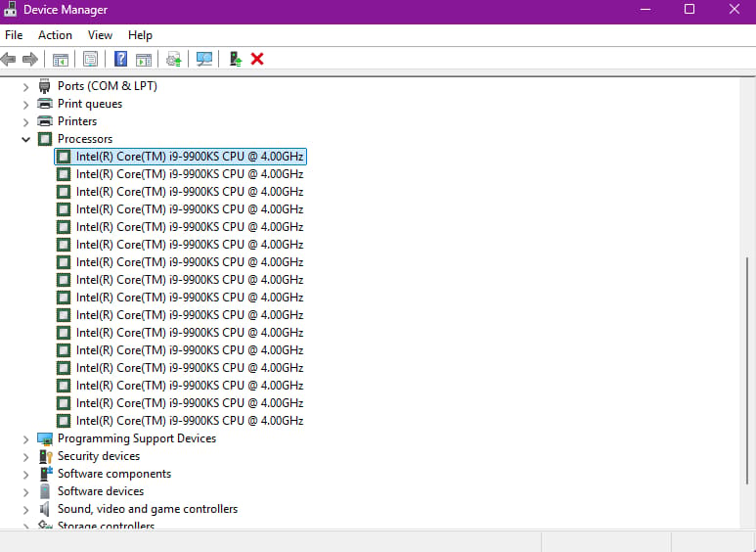This screenshot has height=552, width=756.
Task: Click the Back arrow in the toolbar
Action: tap(8, 60)
